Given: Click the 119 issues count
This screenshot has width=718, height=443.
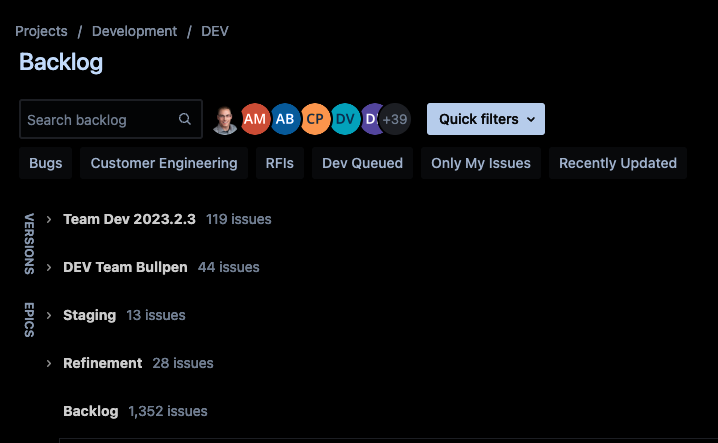Looking at the screenshot, I should (x=239, y=219).
